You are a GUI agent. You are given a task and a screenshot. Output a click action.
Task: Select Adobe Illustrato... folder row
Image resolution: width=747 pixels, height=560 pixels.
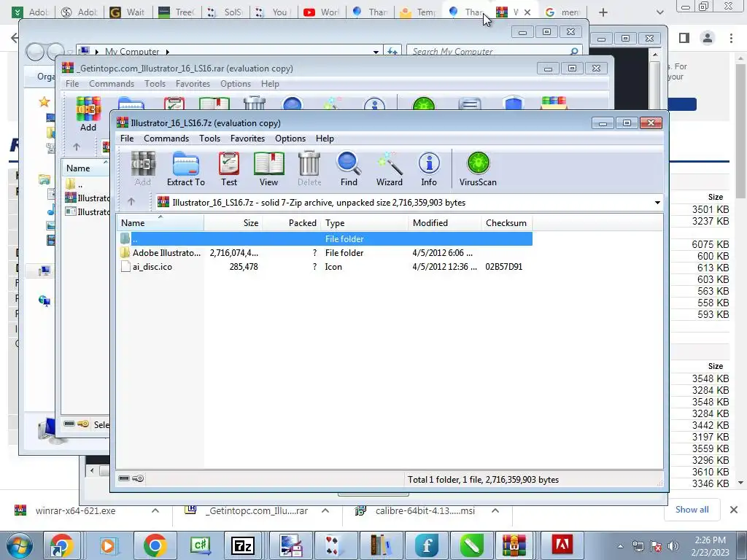[325, 253]
